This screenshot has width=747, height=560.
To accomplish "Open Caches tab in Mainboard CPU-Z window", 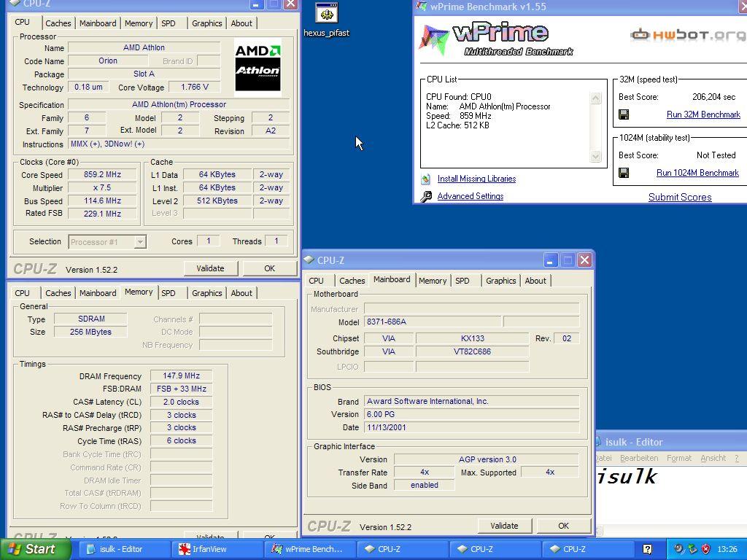I will (352, 281).
